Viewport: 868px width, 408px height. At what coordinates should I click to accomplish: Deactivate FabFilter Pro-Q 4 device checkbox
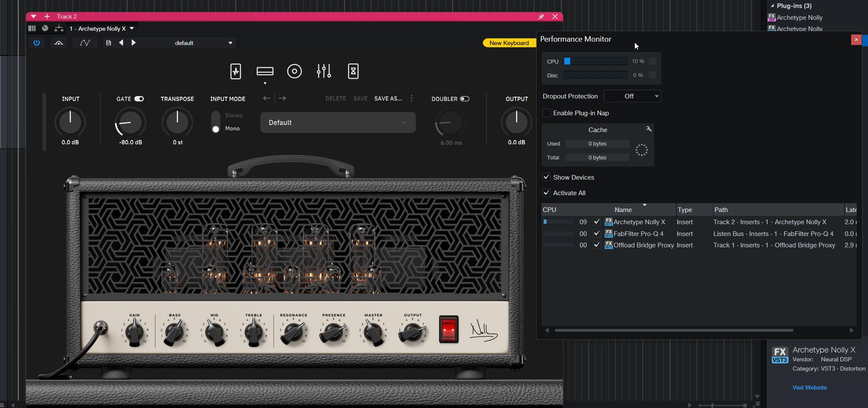click(x=597, y=233)
